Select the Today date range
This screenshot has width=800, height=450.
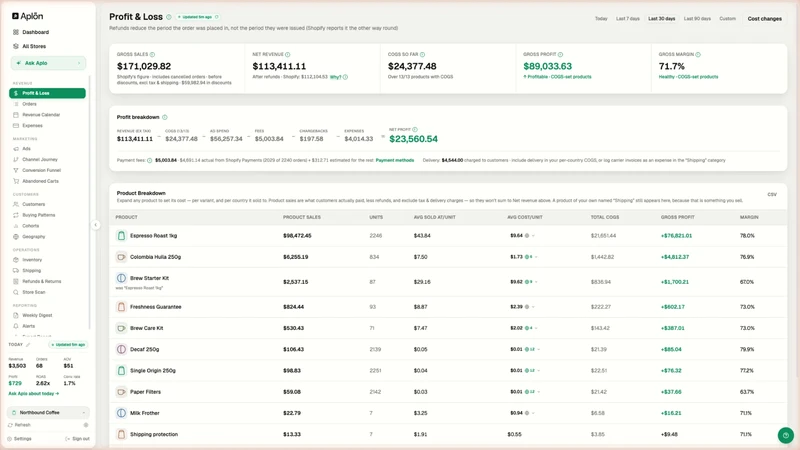tap(601, 19)
